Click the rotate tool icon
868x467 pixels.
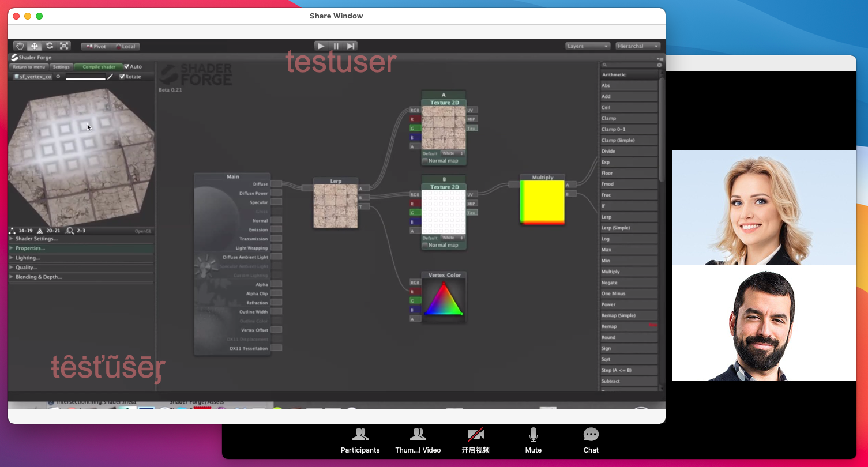pos(50,46)
